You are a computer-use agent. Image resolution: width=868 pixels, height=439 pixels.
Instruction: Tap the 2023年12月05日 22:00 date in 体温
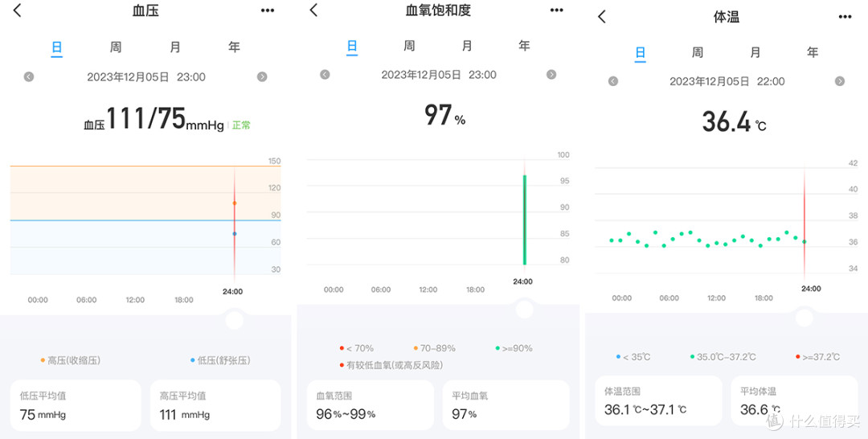click(x=727, y=81)
